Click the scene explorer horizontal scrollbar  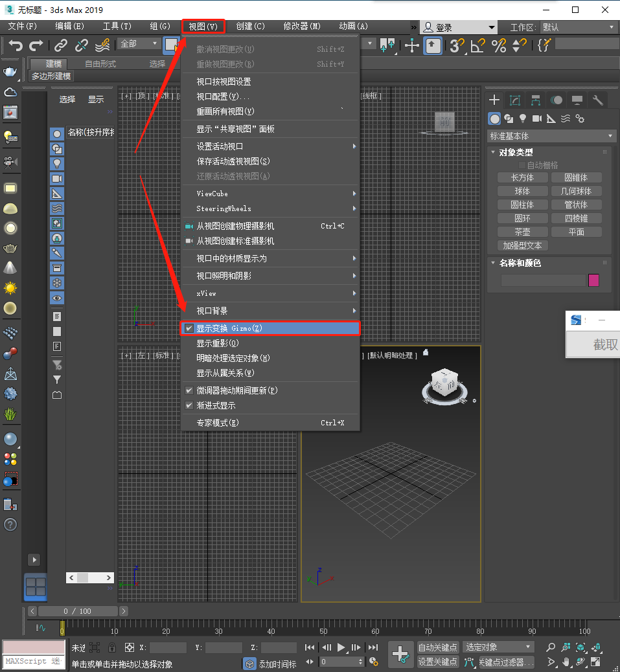coord(90,577)
